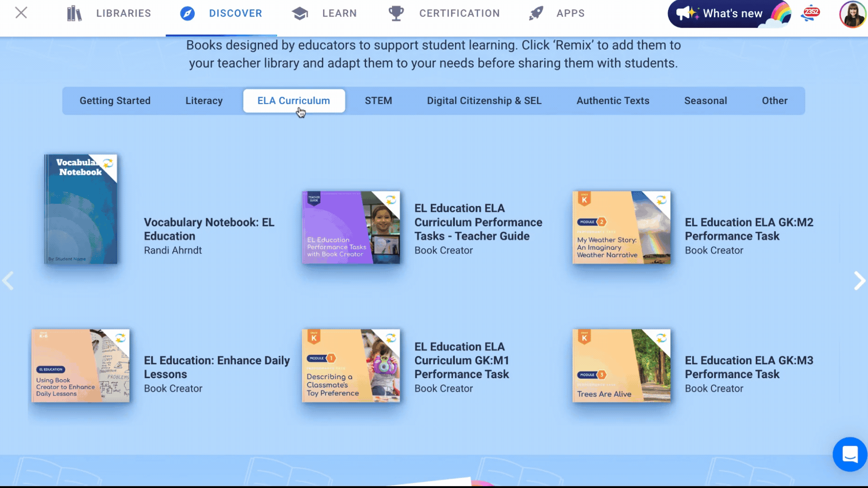Switch to the Literacy tab

coord(204,101)
